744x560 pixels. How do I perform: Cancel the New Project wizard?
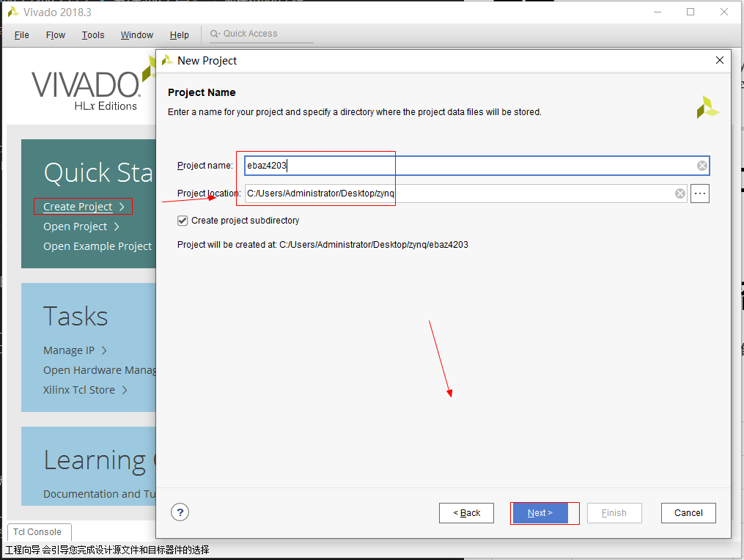[x=688, y=513]
